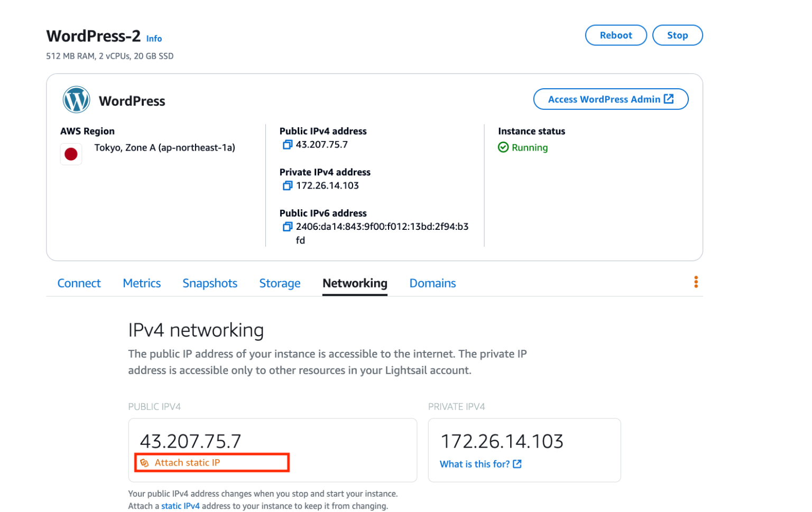Stop the WordPress-2 instance

coord(677,35)
